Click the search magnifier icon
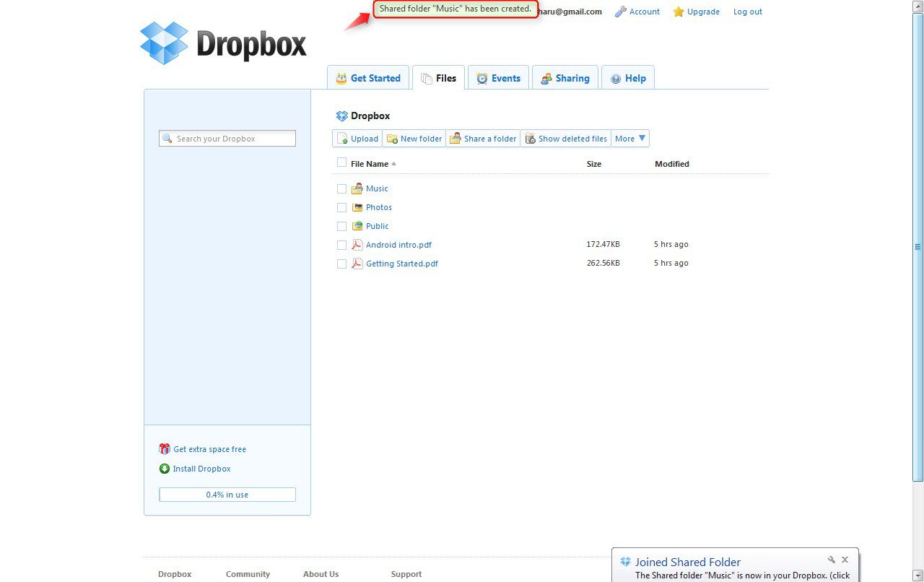The width and height of the screenshot is (924, 582). [x=167, y=139]
